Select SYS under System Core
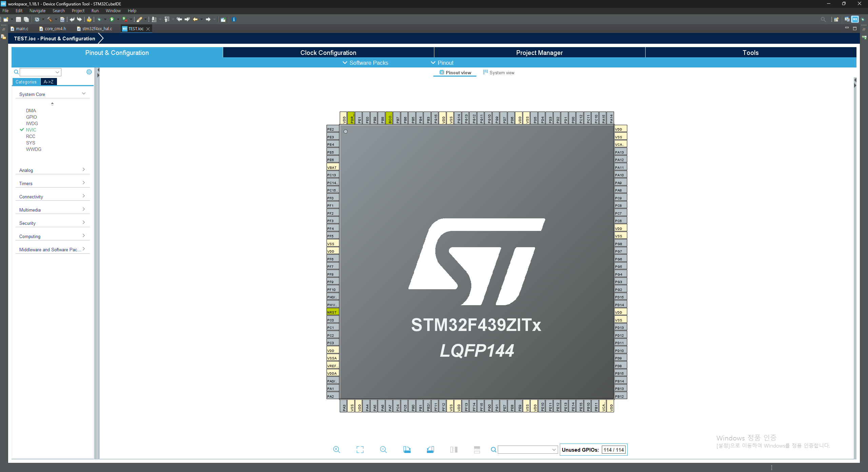Image resolution: width=868 pixels, height=472 pixels. tap(31, 143)
